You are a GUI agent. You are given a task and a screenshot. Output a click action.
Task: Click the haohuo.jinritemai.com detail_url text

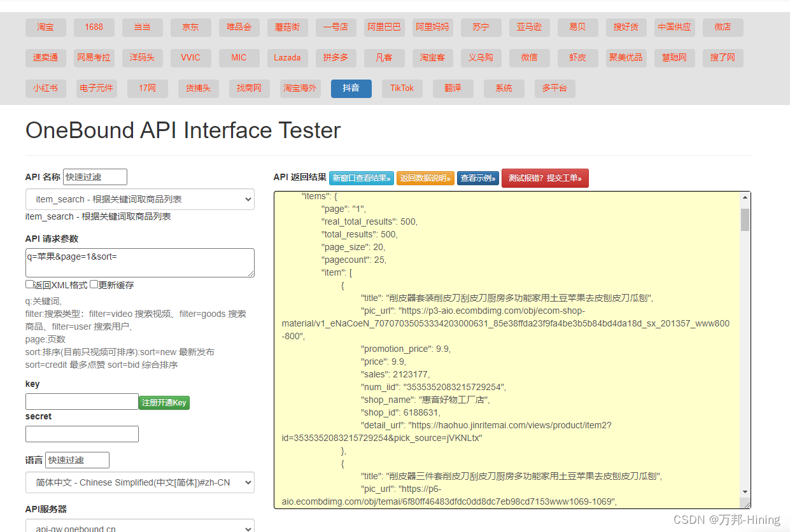pos(446,431)
